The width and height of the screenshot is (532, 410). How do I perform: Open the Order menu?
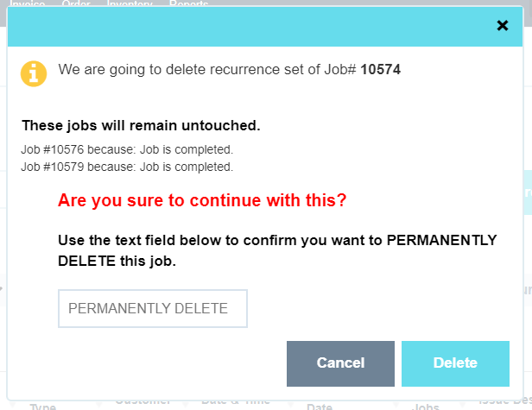tap(76, 4)
